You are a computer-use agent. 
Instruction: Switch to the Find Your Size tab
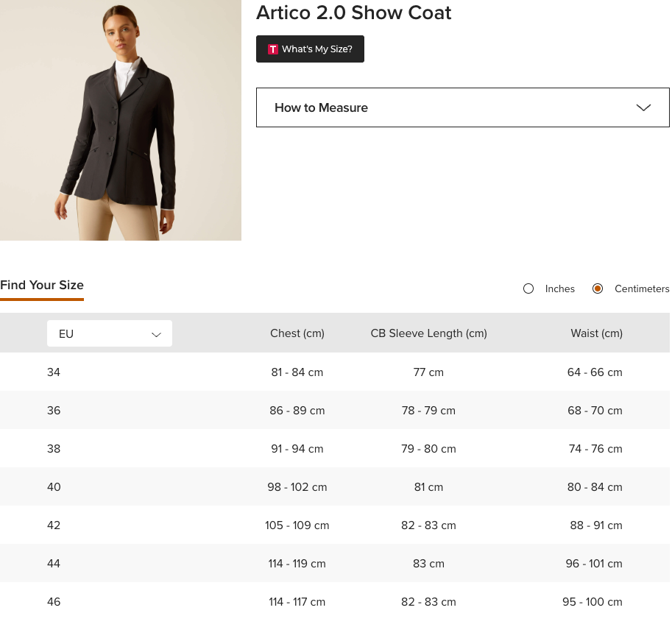point(42,285)
